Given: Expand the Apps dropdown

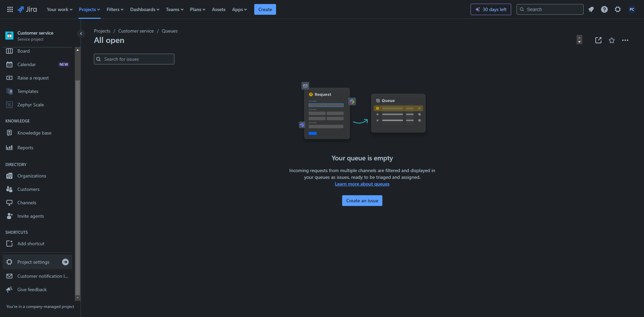Looking at the screenshot, I should 239,9.
